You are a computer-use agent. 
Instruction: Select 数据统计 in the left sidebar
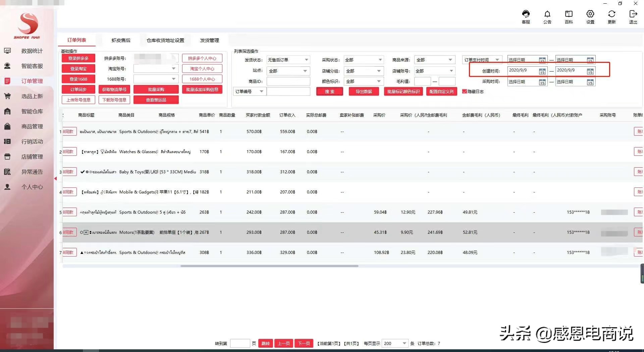pos(32,51)
